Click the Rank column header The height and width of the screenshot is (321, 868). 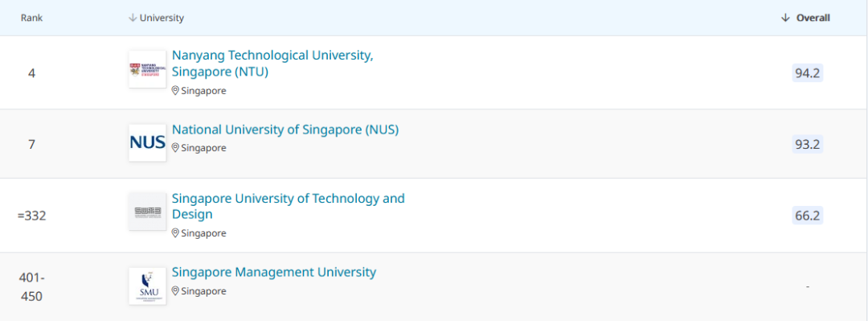pyautogui.click(x=31, y=18)
